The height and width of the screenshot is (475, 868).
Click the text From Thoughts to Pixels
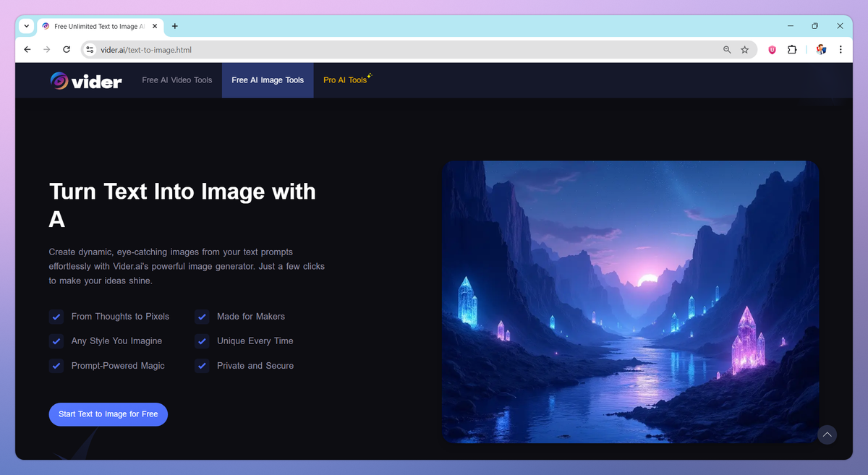pyautogui.click(x=120, y=317)
